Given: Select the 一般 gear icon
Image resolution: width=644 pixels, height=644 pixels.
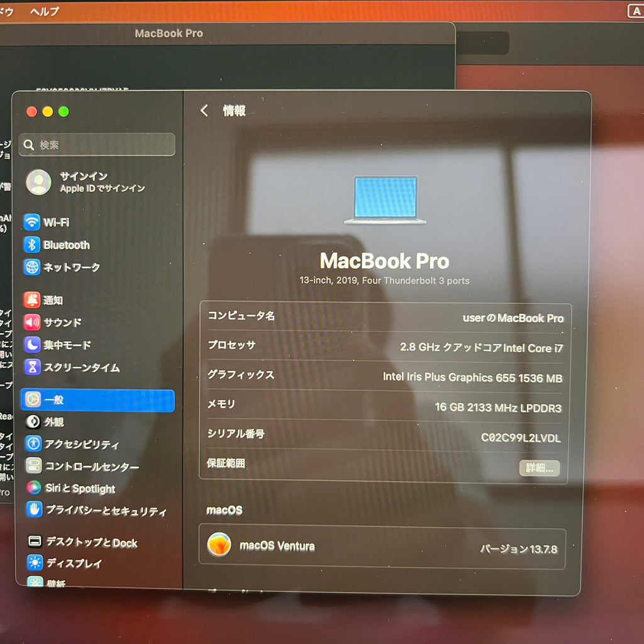Looking at the screenshot, I should point(33,399).
